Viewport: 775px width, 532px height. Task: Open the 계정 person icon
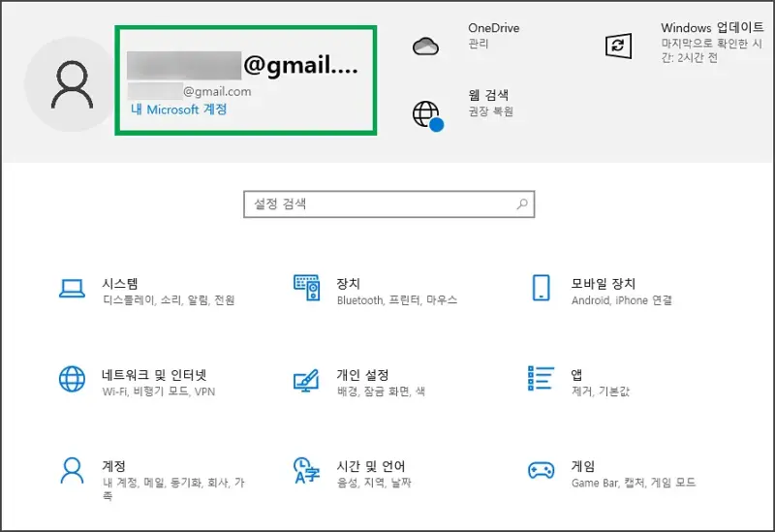coord(72,470)
